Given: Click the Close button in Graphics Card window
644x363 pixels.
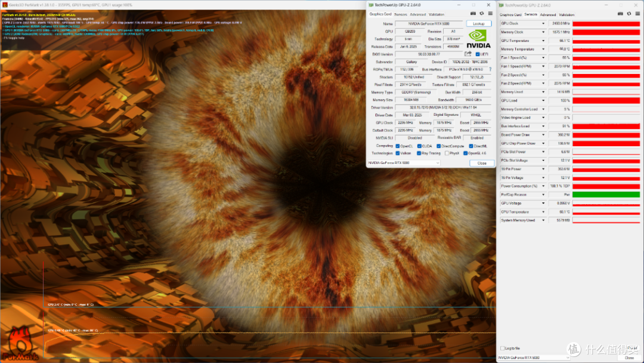Looking at the screenshot, I should 482,163.
